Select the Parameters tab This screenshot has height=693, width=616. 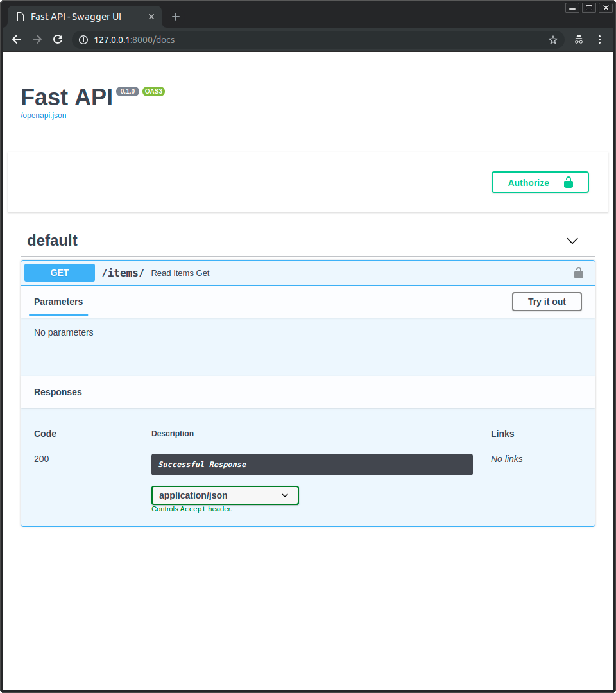58,302
